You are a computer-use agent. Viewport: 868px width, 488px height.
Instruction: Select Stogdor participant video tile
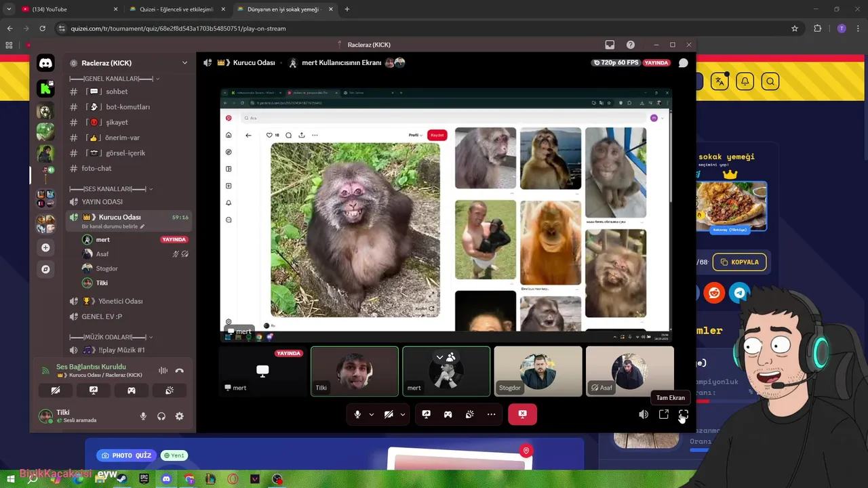click(x=538, y=371)
